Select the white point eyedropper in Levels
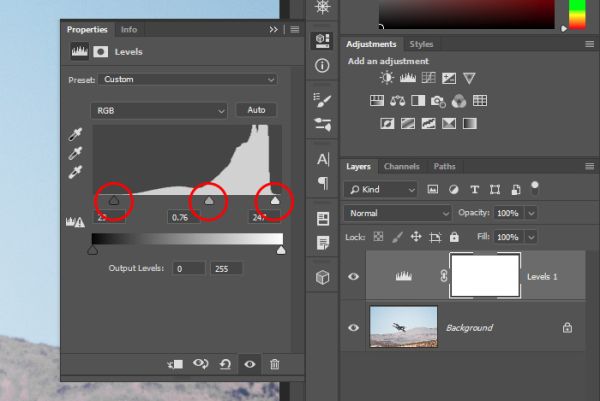 click(75, 172)
